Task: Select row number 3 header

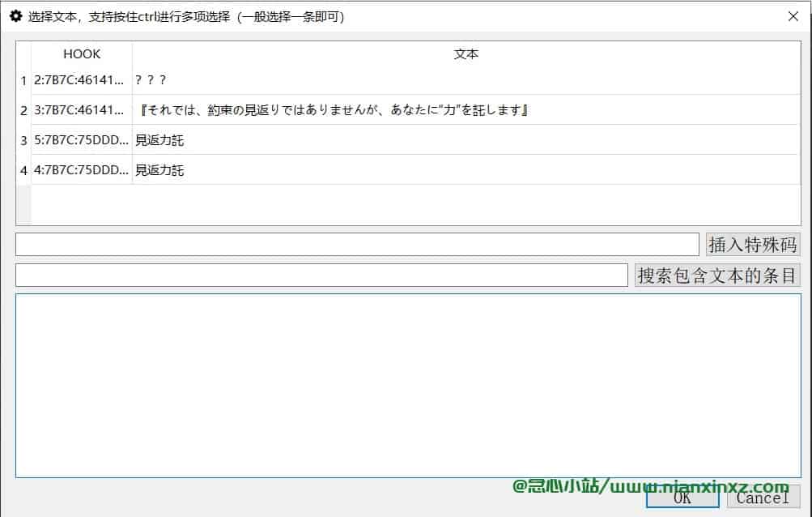Action: tap(23, 140)
